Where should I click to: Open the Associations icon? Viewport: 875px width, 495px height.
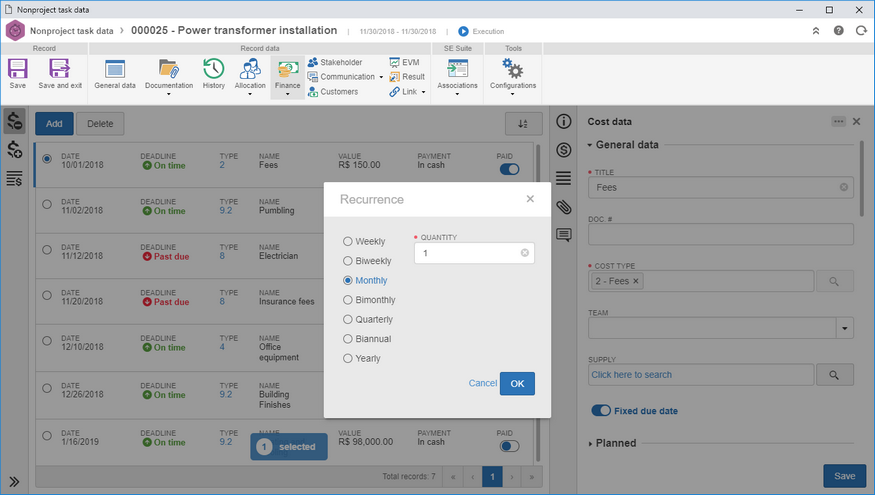click(x=457, y=69)
